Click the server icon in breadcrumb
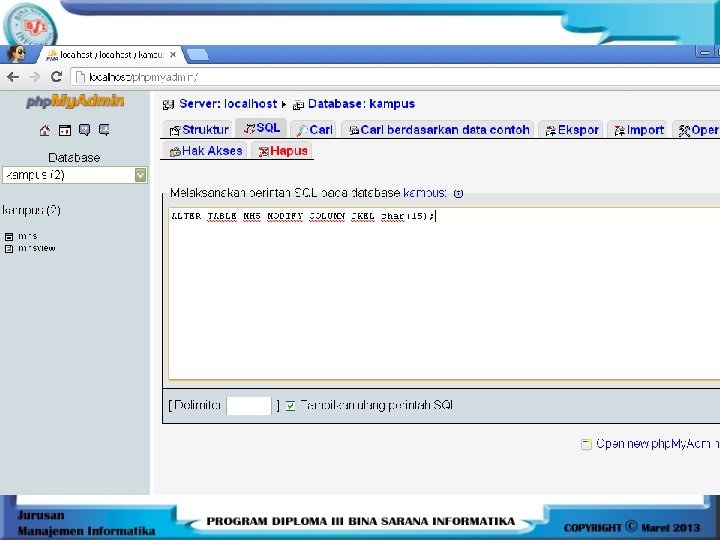This screenshot has height=540, width=720. click(x=168, y=105)
